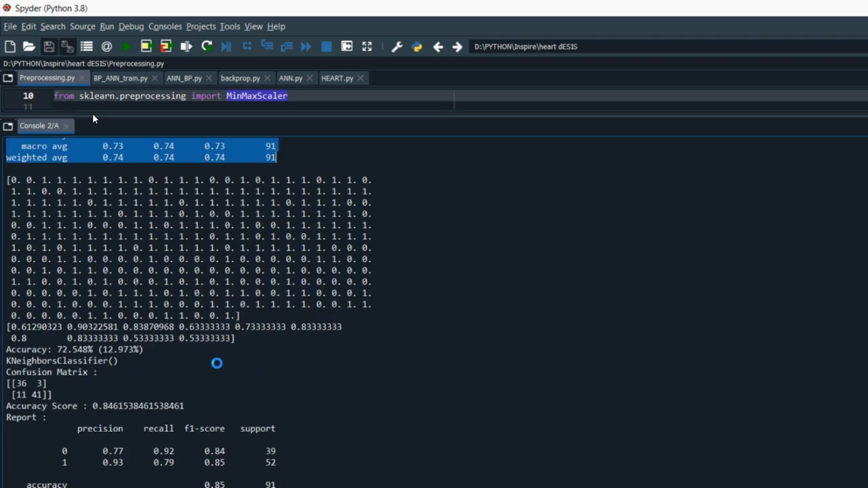Open the console browse-tabs button
Screen dimensions: 868x488
8,126
